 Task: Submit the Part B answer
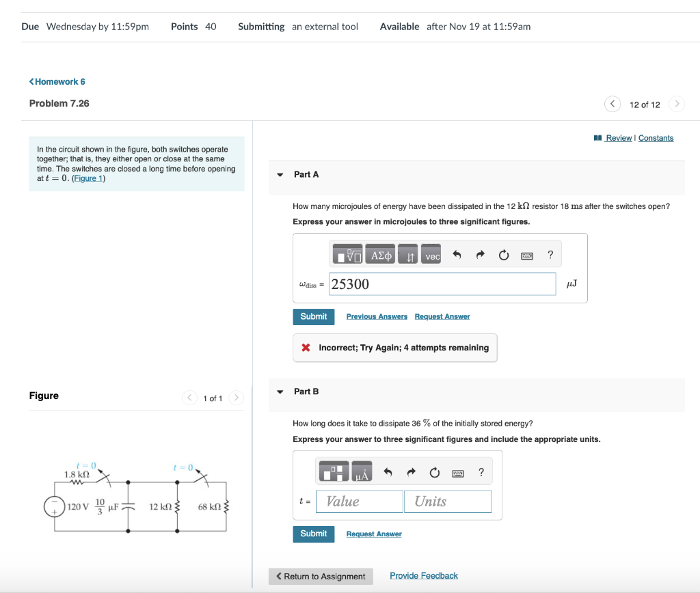(x=313, y=534)
